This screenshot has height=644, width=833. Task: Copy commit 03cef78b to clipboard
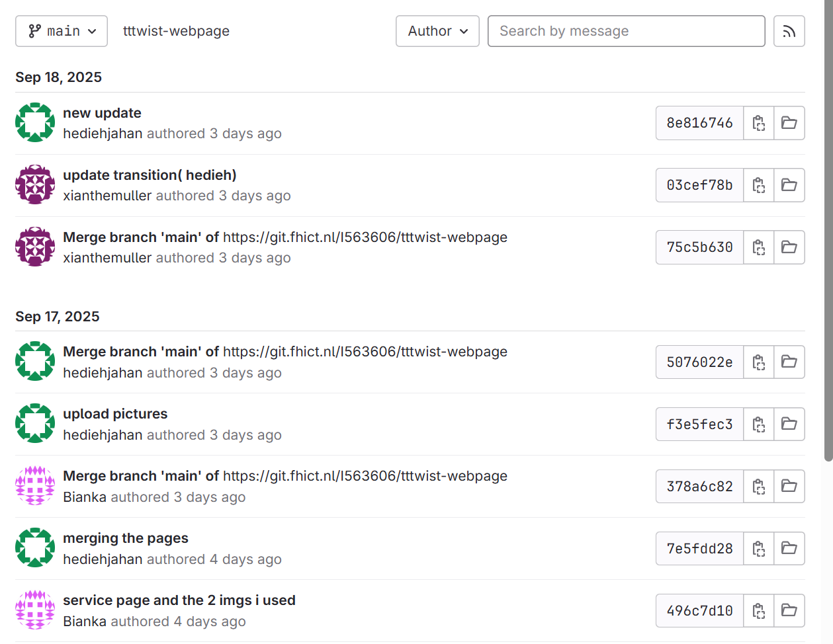pyautogui.click(x=758, y=185)
